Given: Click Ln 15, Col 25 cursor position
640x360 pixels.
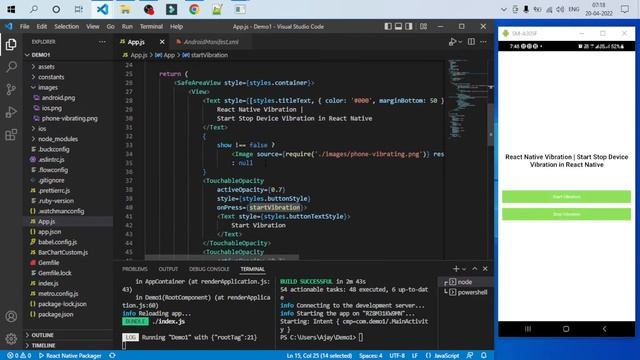Looking at the screenshot, I should point(319,356).
